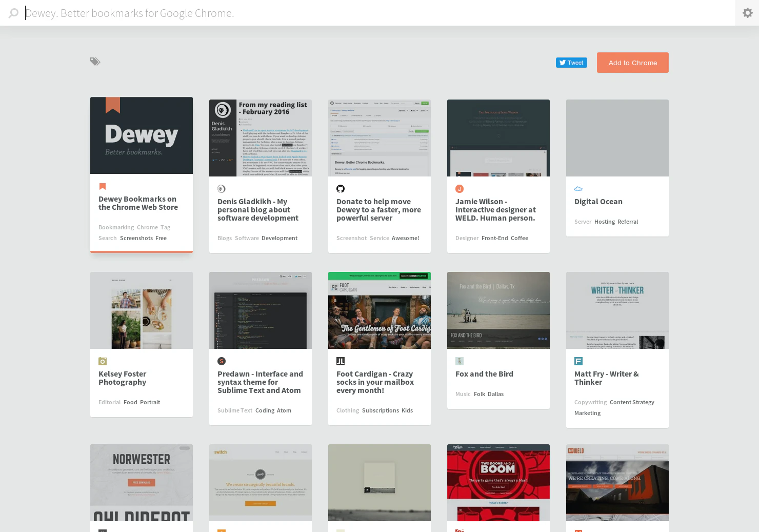Viewport: 759px width, 532px height.
Task: Open the Fox and the Bird title
Action: tap(484, 374)
